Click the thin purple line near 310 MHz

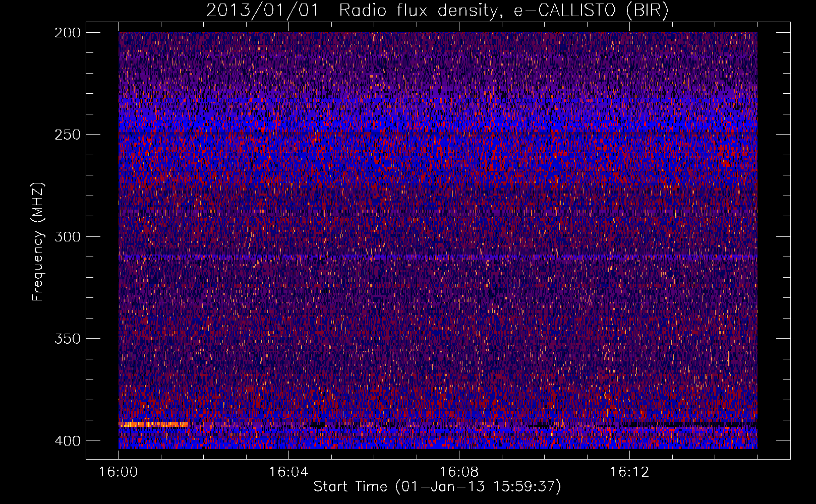[x=438, y=257]
